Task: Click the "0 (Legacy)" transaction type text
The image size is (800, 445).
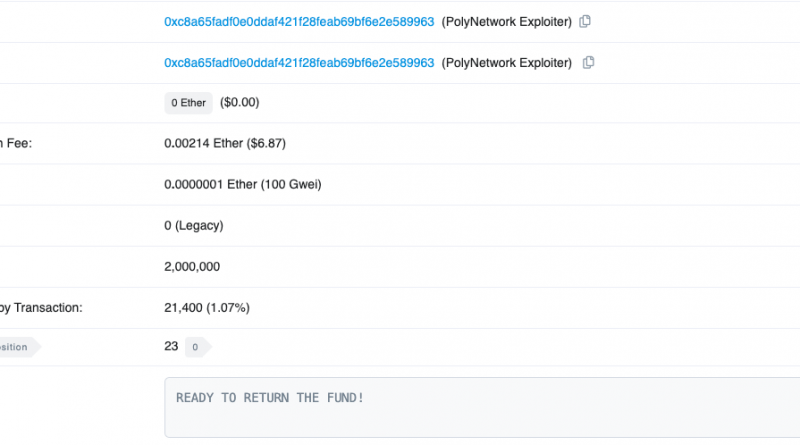Action: click(x=193, y=226)
